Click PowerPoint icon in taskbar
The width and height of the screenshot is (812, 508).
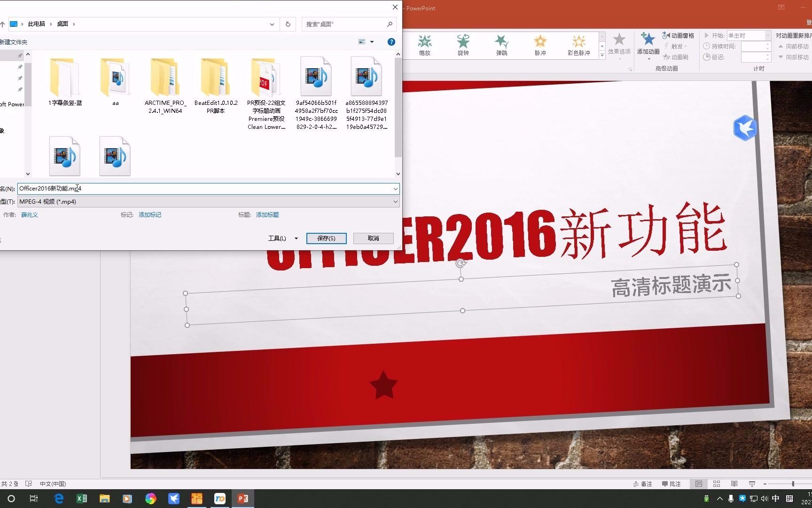[x=243, y=499]
